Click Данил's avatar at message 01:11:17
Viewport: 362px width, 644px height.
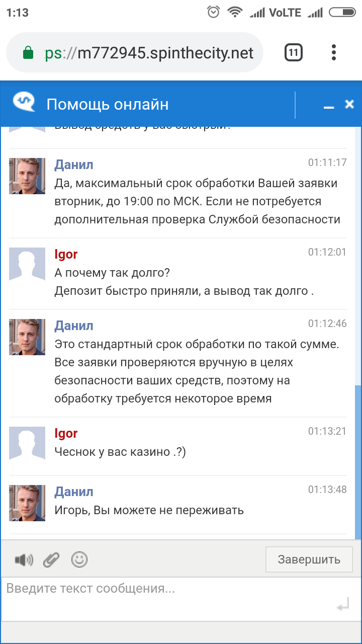(x=27, y=176)
